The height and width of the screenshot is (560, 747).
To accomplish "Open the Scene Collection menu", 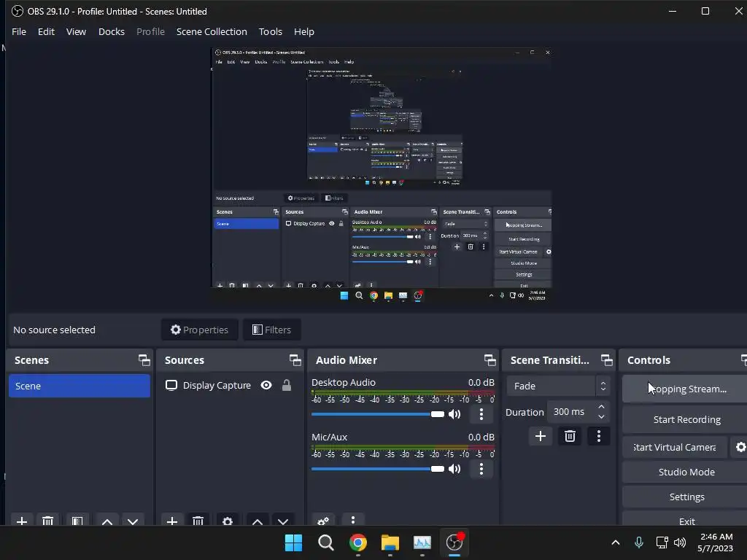I will [212, 31].
